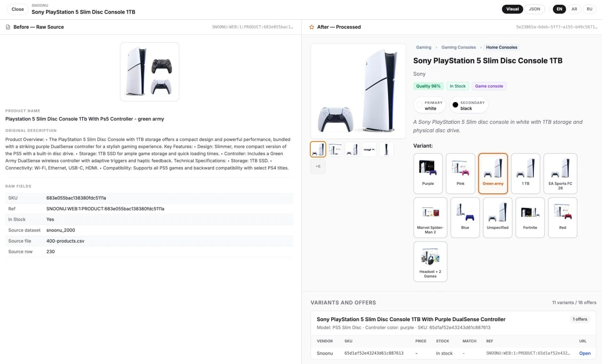602x364 pixels.
Task: Click the document icon beside Before — Raw Source
Action: (x=8, y=27)
